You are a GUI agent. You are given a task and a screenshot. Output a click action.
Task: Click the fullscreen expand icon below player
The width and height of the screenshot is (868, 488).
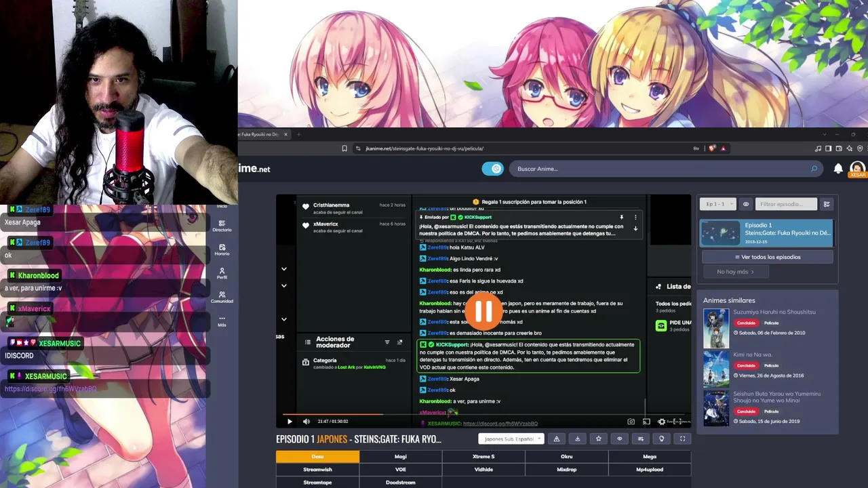coord(683,439)
